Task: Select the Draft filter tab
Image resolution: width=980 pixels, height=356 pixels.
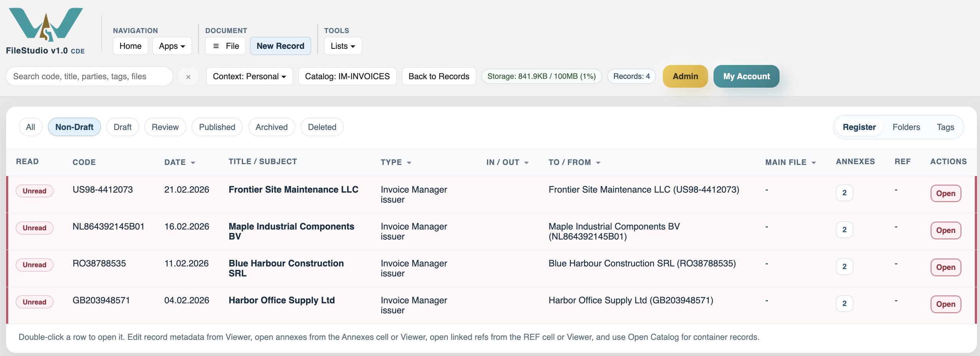Action: click(x=122, y=127)
